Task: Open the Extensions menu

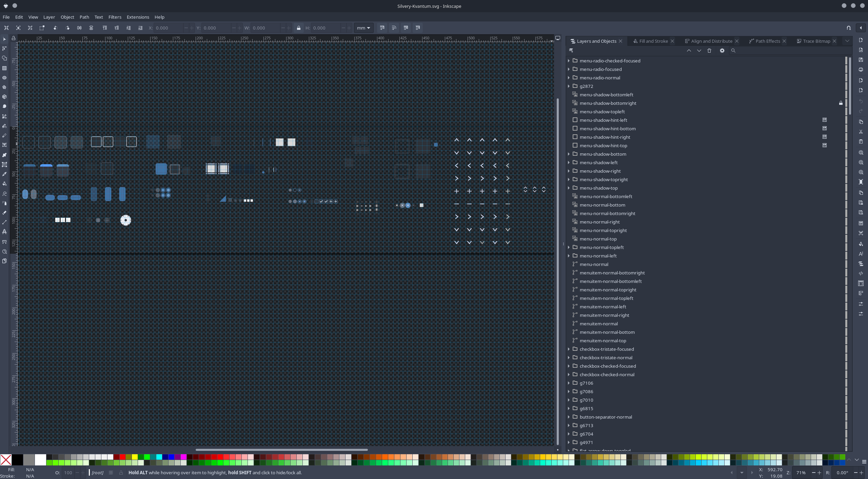Action: tap(138, 17)
